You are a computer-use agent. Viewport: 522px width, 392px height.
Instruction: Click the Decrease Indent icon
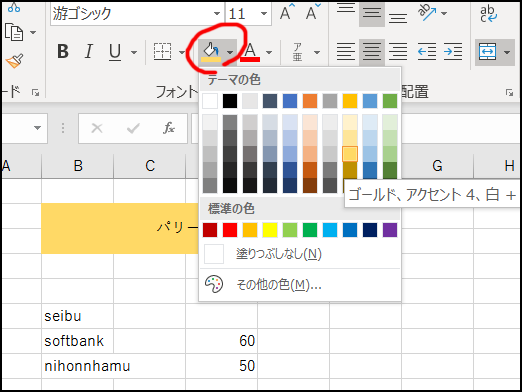point(427,52)
